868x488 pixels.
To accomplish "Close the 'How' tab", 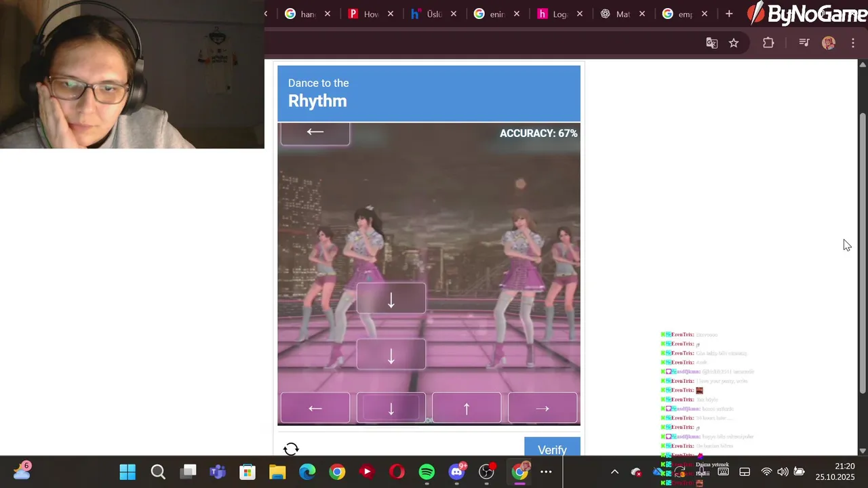I will click(391, 14).
